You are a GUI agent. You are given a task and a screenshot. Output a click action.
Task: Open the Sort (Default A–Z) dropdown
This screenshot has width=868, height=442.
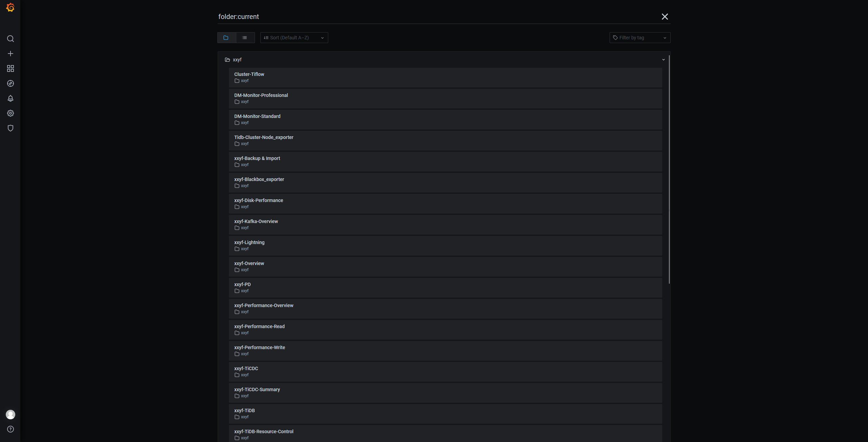pos(294,38)
